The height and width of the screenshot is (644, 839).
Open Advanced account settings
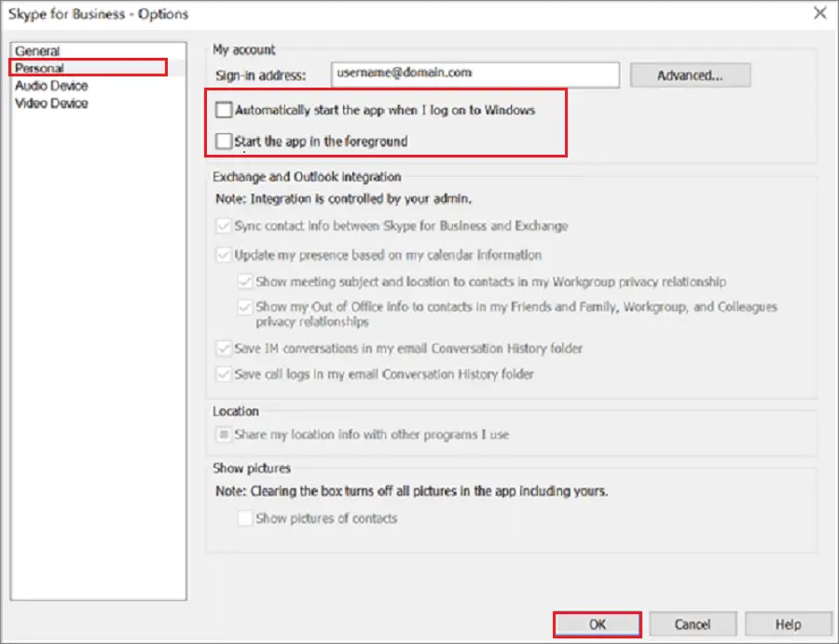click(x=690, y=75)
